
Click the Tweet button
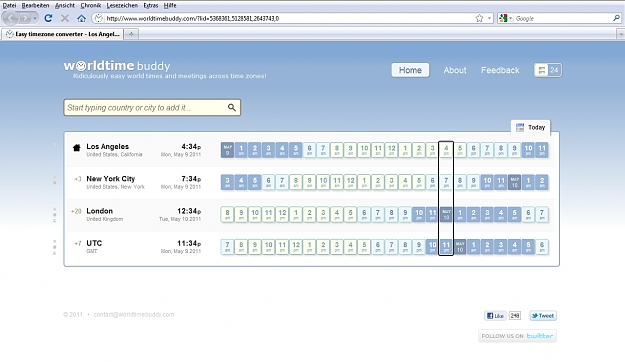point(543,316)
